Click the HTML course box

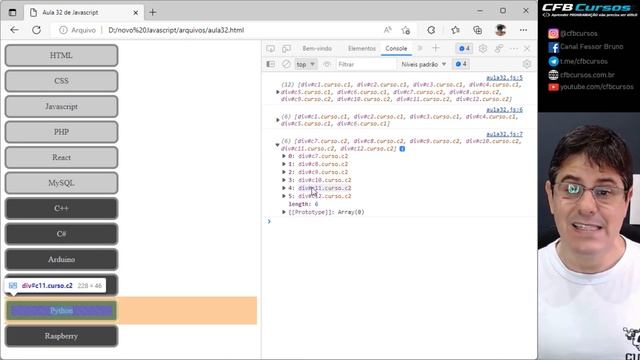pyautogui.click(x=61, y=56)
